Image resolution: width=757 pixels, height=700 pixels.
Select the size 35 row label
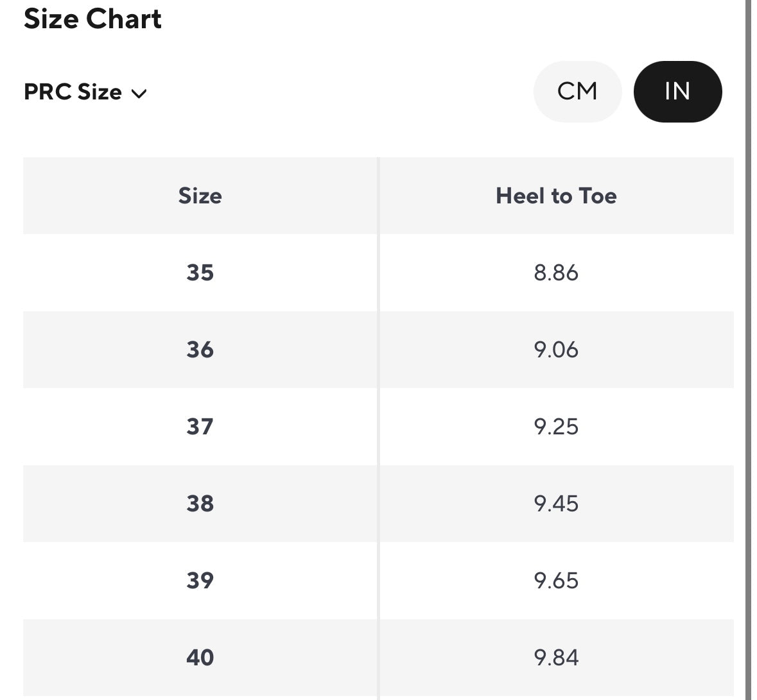[x=200, y=273]
